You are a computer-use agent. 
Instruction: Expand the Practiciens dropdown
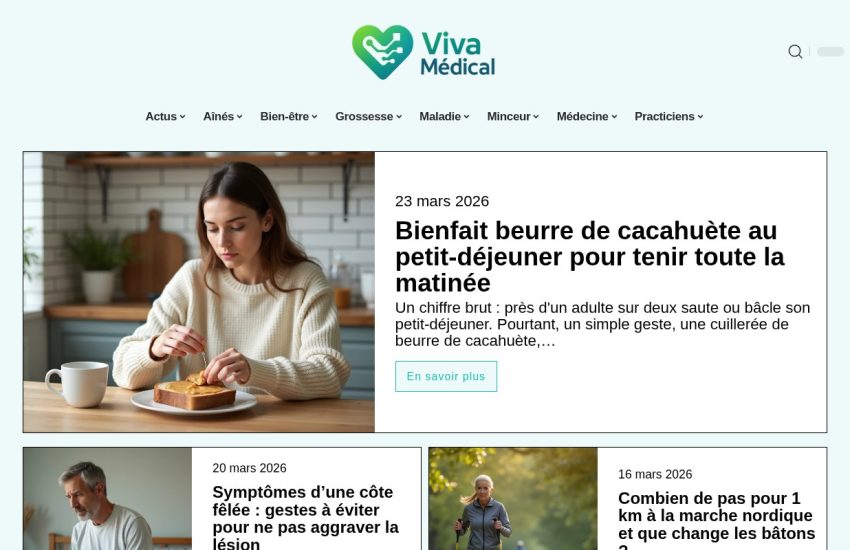click(669, 117)
